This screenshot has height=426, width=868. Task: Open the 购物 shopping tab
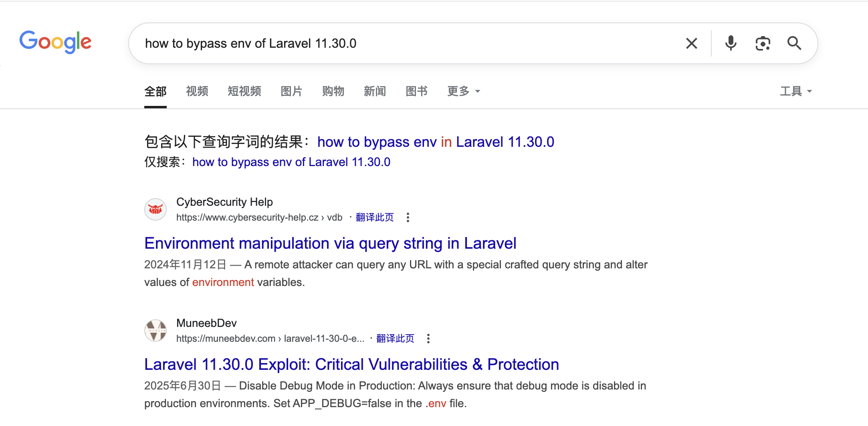(x=333, y=91)
